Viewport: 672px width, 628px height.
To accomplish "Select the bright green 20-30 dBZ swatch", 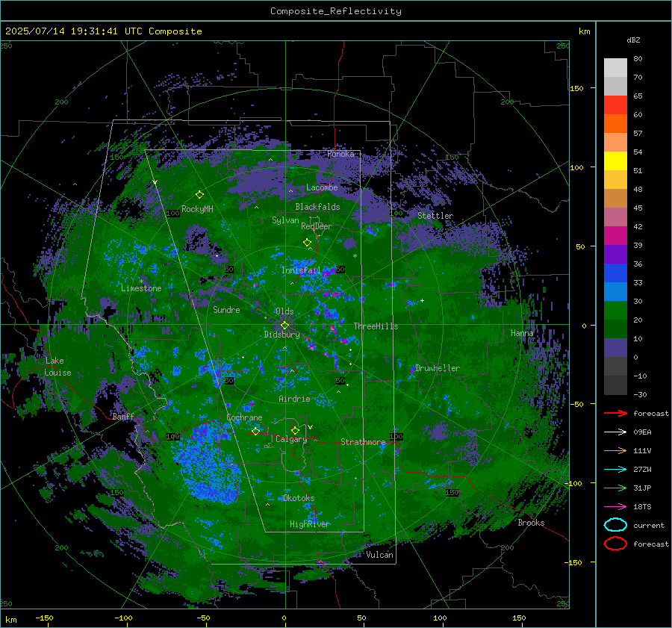I will click(615, 311).
